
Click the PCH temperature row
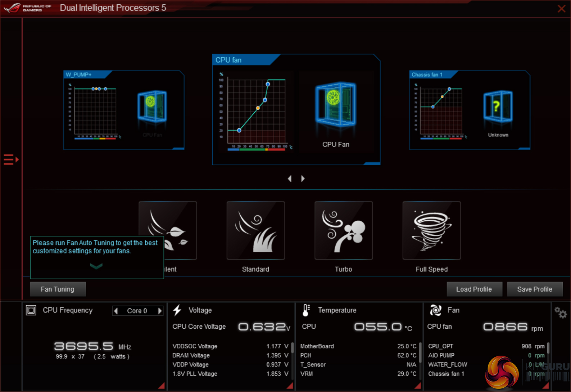pyautogui.click(x=358, y=355)
